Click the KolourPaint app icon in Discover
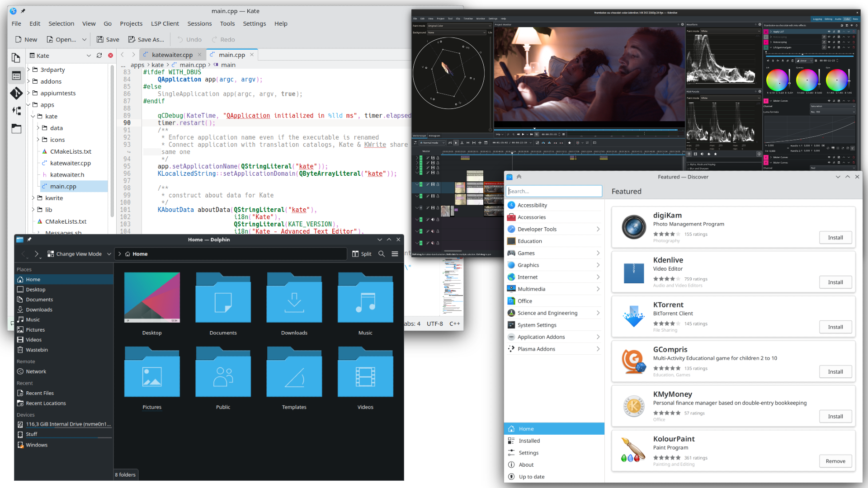This screenshot has width=868, height=488. [x=634, y=450]
